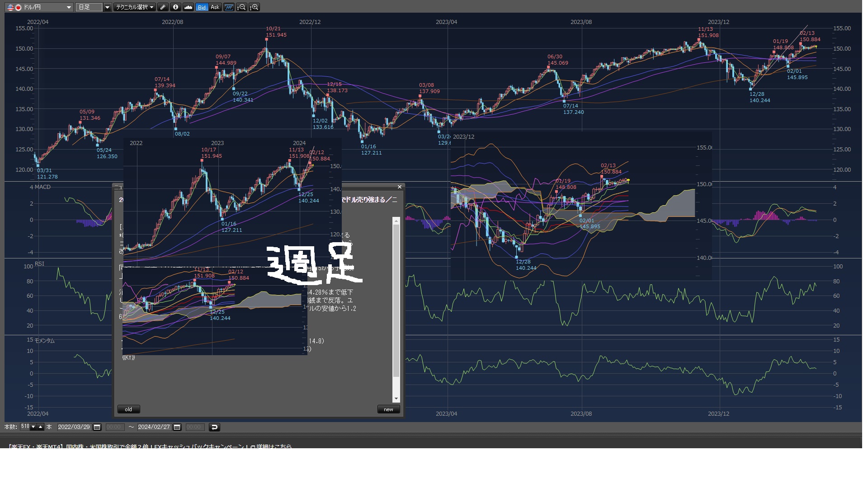The height and width of the screenshot is (488, 868).
Task: Switch to mountain area chart type
Action: click(188, 7)
